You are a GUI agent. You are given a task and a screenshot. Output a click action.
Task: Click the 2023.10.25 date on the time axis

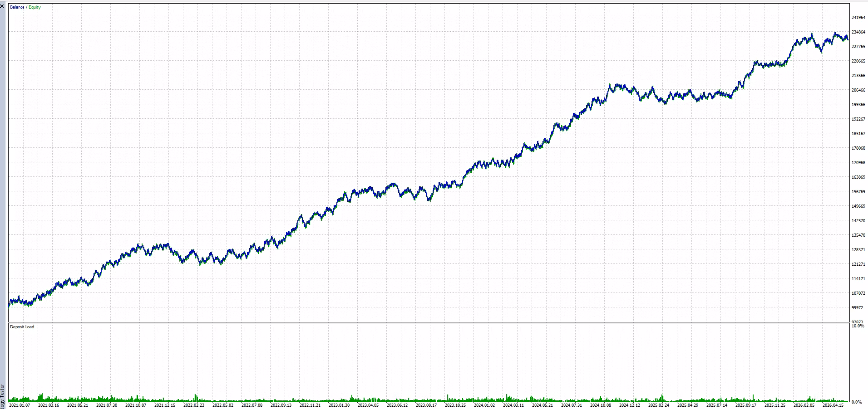pos(455,406)
